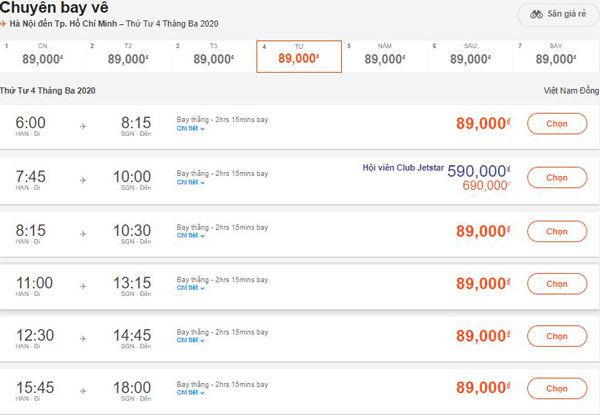
Task: Click the 89,000 price of the 12:30 flight
Action: click(483, 336)
